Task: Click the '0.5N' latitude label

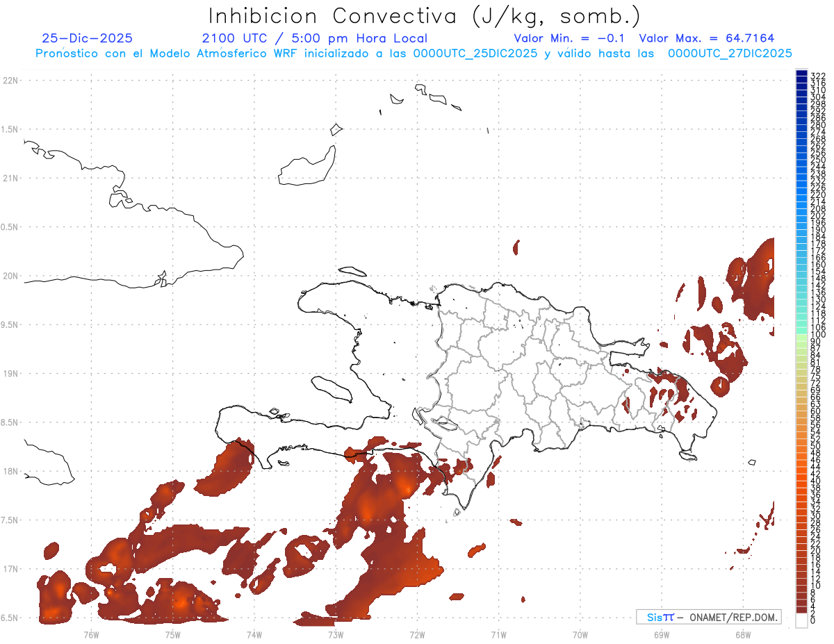Action: (10, 227)
